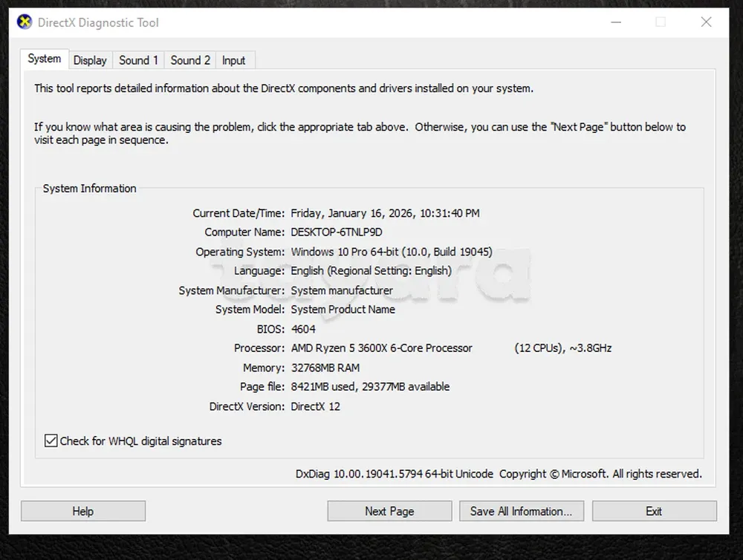Click the greyed-out maximize window button
This screenshot has height=560, width=743.
(660, 22)
